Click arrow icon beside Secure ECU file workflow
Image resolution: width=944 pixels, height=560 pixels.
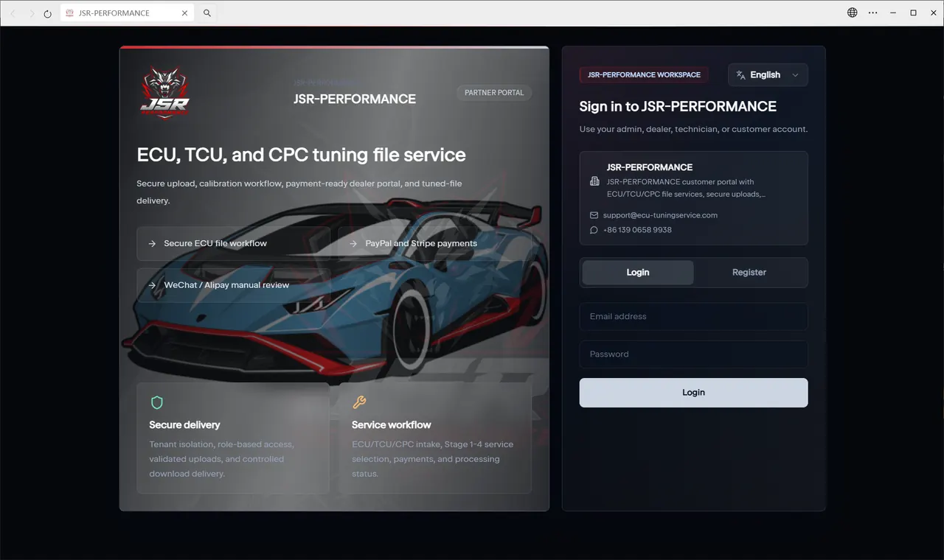point(152,244)
